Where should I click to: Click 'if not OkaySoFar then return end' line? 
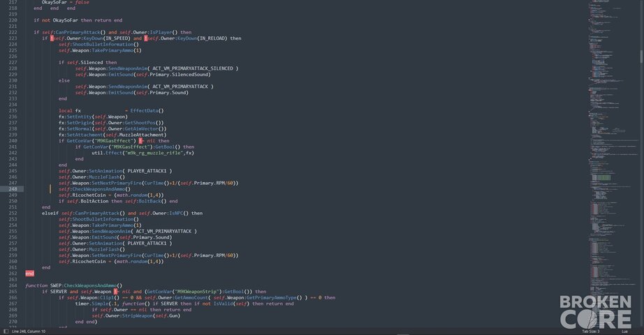tap(78, 20)
